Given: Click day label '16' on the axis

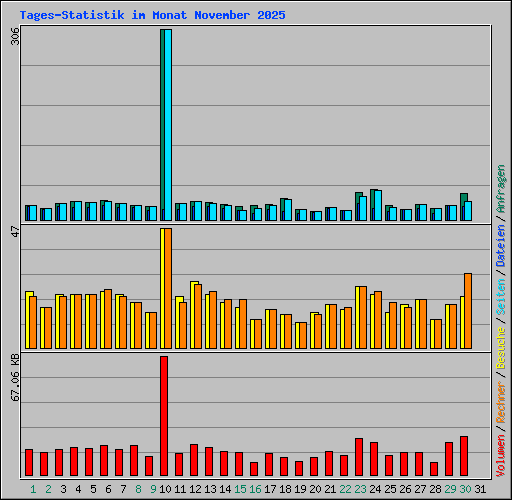Looking at the screenshot, I should pos(255,489).
